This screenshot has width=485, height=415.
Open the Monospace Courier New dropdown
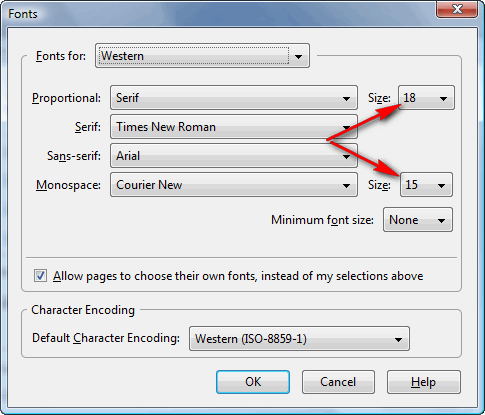pos(234,185)
